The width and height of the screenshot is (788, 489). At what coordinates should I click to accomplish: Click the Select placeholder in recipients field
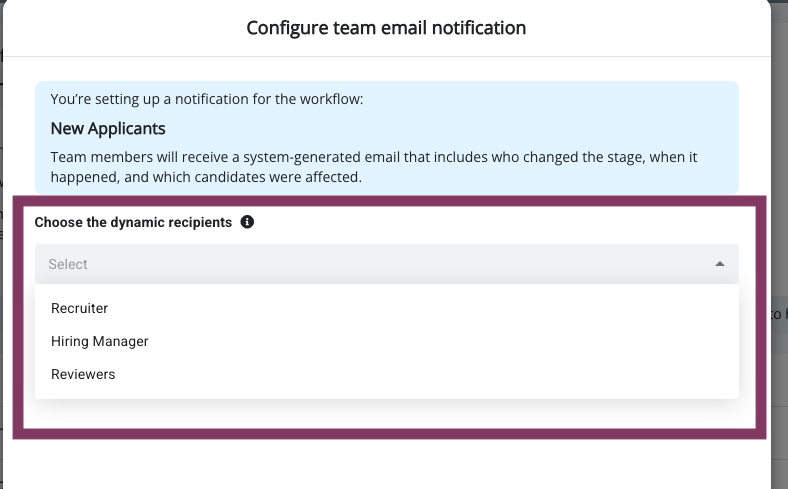(x=68, y=264)
